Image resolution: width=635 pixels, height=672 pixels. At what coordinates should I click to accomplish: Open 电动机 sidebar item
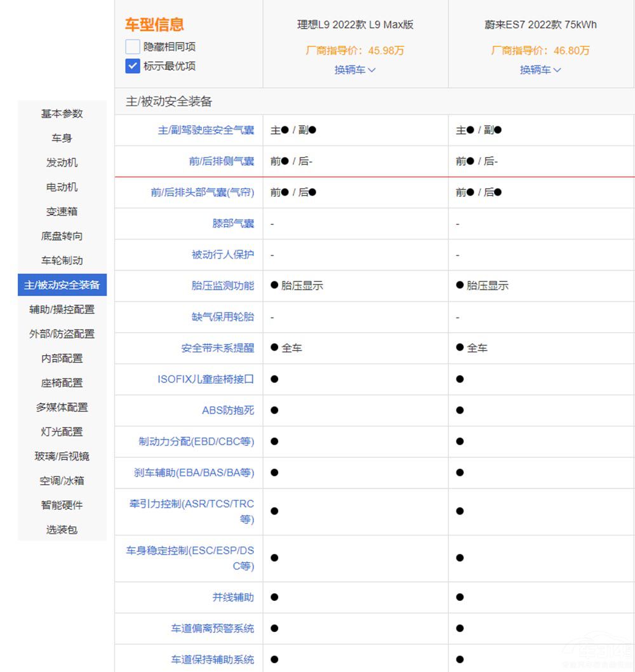(62, 187)
